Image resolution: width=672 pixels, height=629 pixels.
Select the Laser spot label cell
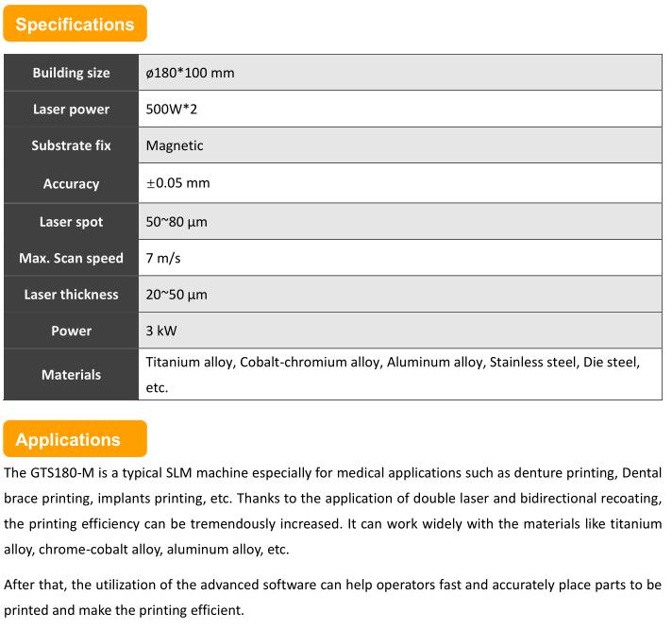pos(71,222)
